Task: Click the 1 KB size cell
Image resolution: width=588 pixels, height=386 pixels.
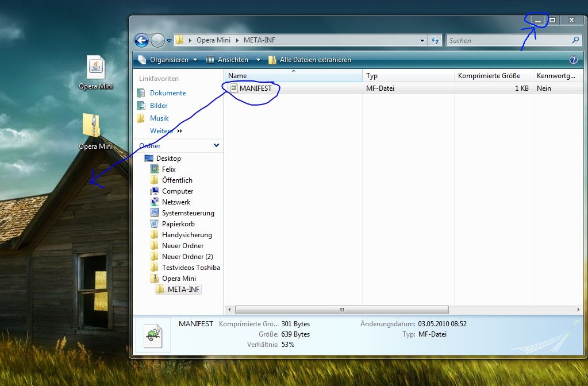Action: [522, 88]
